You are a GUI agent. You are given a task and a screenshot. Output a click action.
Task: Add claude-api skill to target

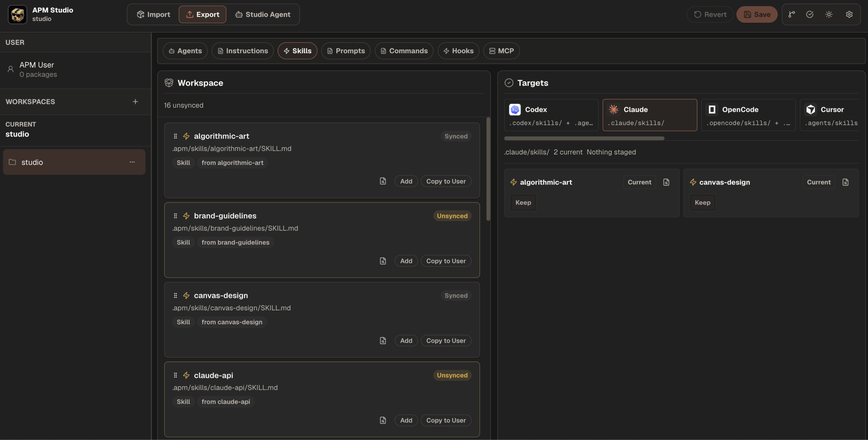click(x=406, y=420)
